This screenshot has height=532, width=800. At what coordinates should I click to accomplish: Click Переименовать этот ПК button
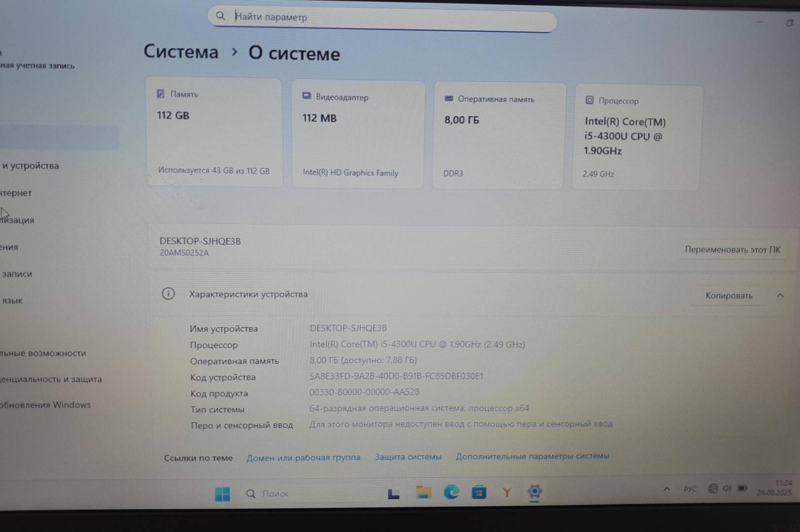point(732,250)
